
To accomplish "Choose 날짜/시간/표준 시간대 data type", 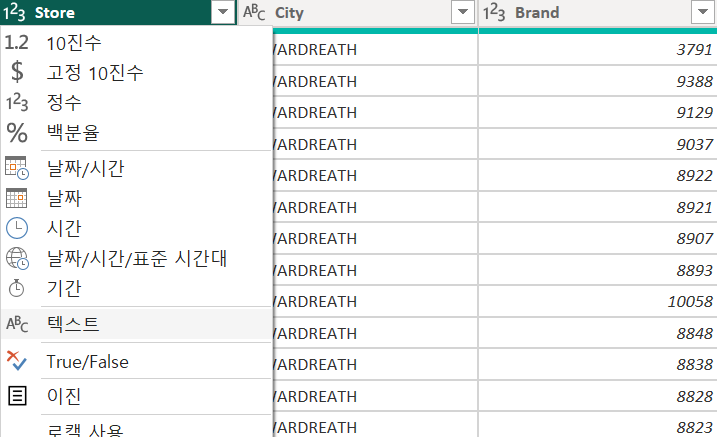I will (x=136, y=258).
